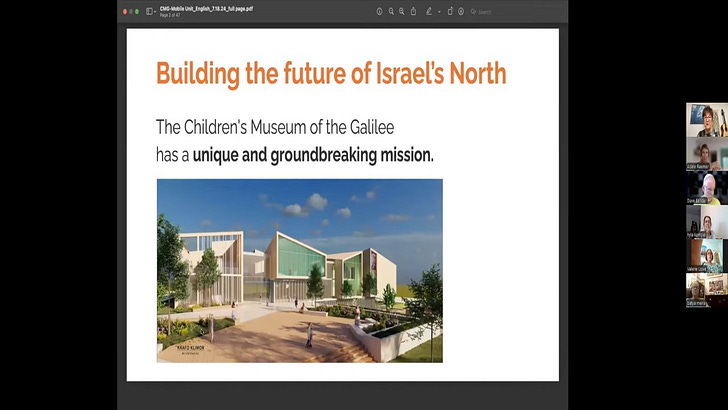Click the Zoom In magnifier icon

pyautogui.click(x=402, y=12)
